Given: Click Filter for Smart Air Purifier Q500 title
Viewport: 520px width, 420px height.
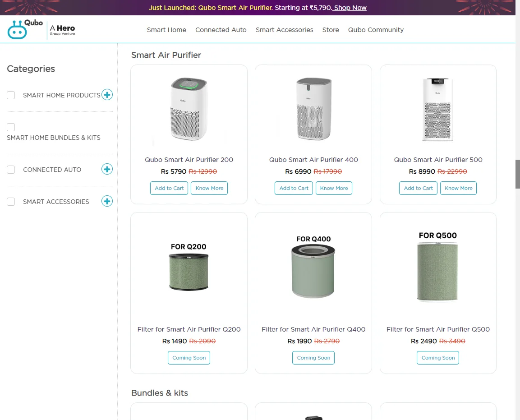Looking at the screenshot, I should coord(438,329).
